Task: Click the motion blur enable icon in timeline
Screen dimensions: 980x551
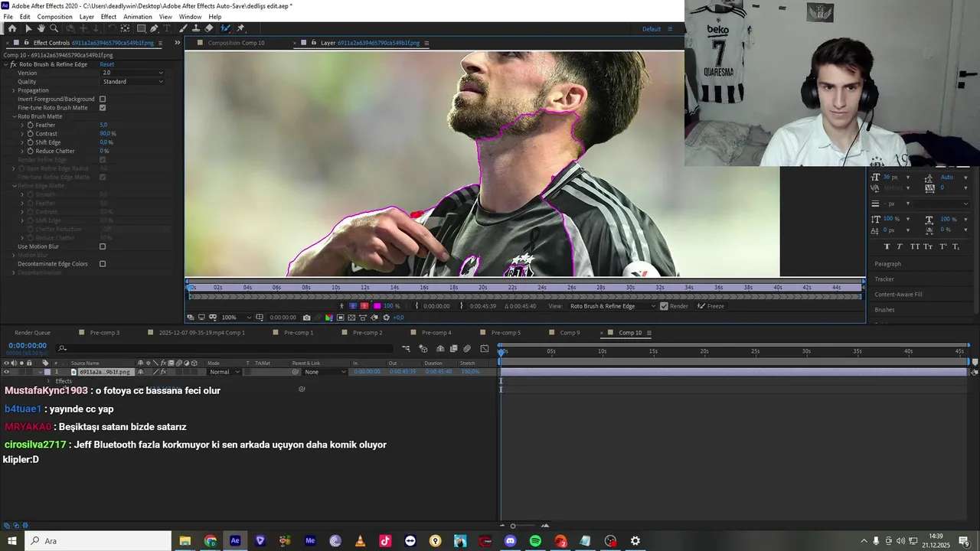Action: [467, 349]
